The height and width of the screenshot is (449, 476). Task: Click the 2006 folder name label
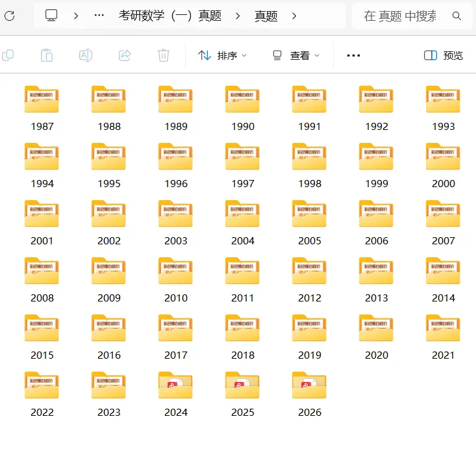pos(377,240)
